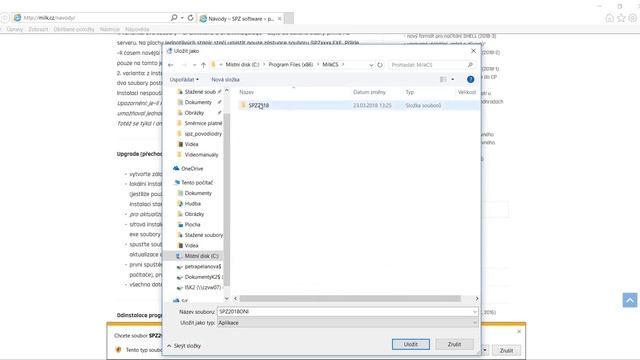
Task: Open pinned Obrázky in quick access
Action: click(x=194, y=113)
